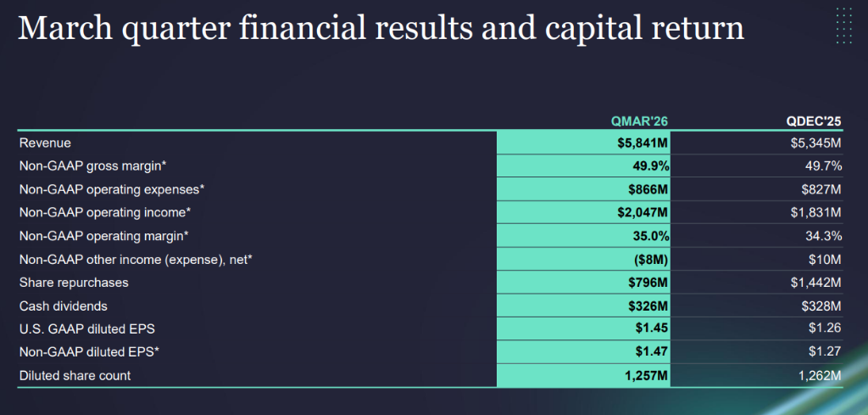Screen dimensions: 868x415
Task: Click the $5,841M revenue value
Action: pyautogui.click(x=643, y=143)
